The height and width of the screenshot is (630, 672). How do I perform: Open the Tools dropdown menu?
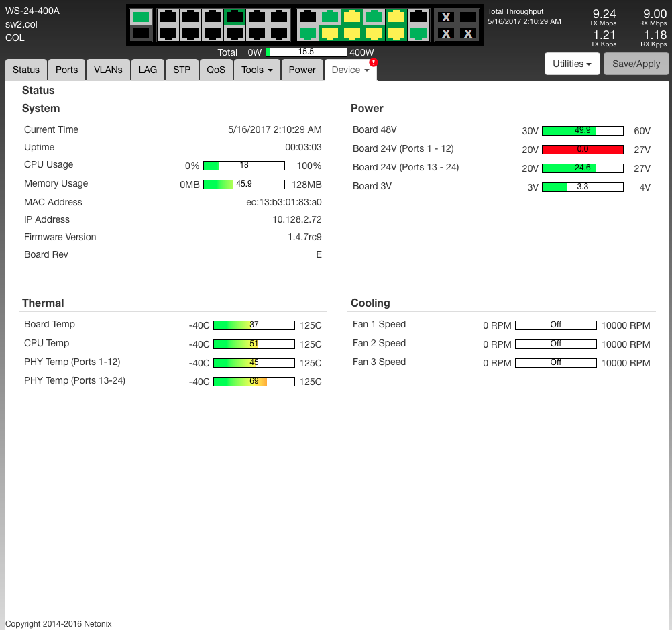point(256,70)
